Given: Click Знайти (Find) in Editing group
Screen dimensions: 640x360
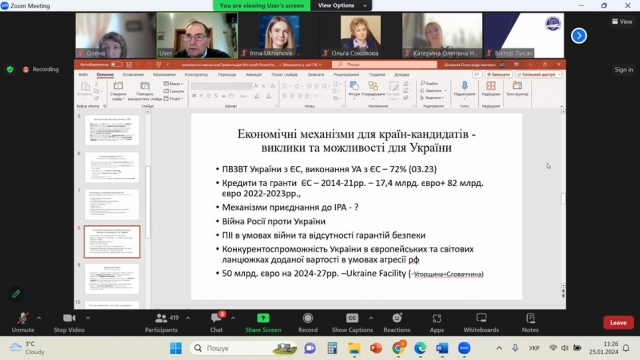Looking at the screenshot, I should [429, 83].
